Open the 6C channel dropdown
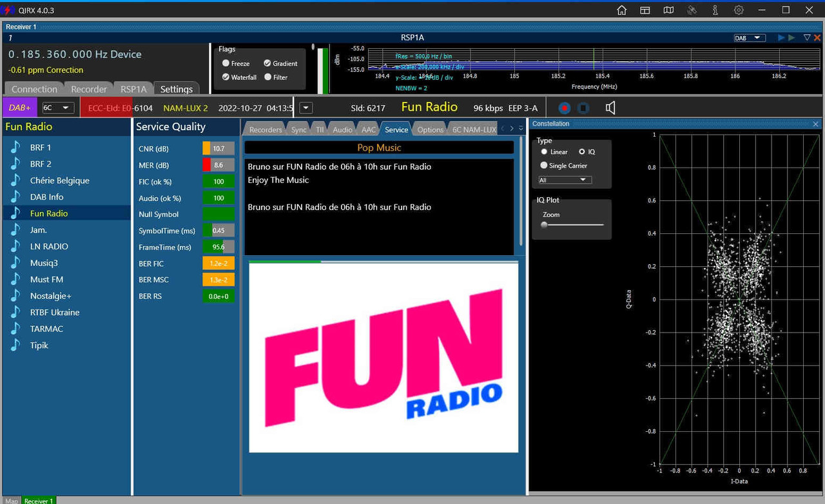The height and width of the screenshot is (504, 825). [x=58, y=108]
